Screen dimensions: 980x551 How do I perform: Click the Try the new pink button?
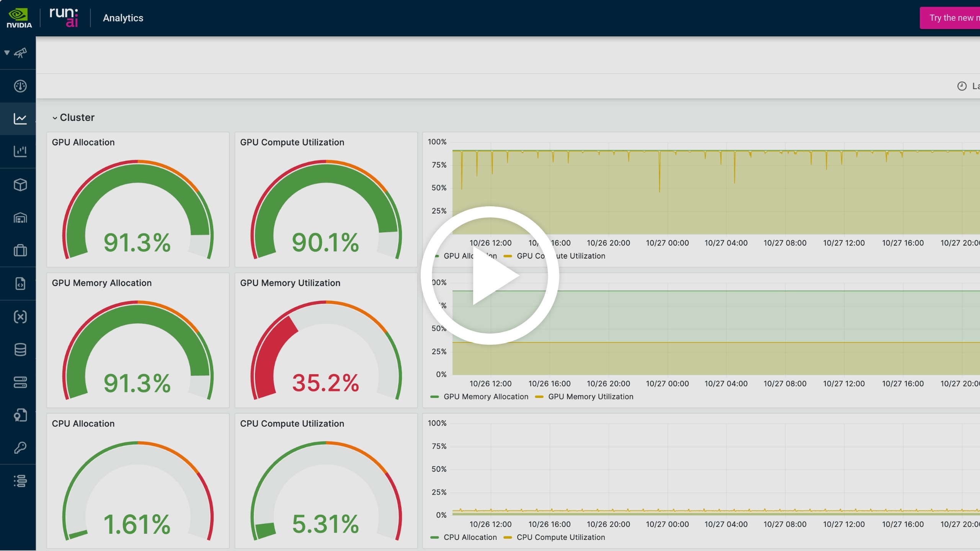coord(951,18)
